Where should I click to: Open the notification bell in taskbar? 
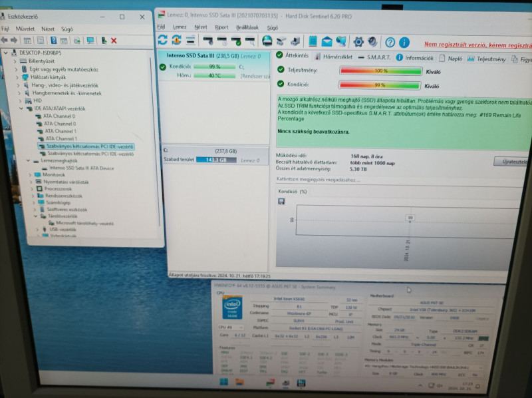pos(477,387)
